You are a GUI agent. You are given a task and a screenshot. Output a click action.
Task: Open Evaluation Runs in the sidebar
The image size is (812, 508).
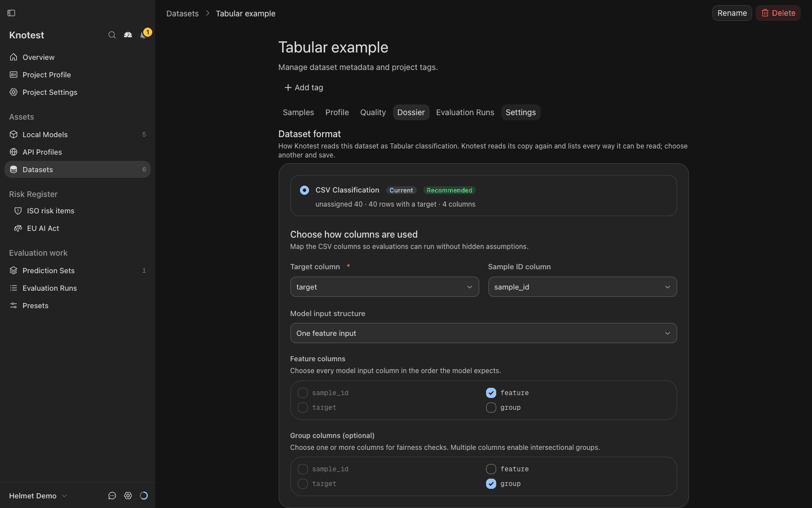tap(77, 288)
